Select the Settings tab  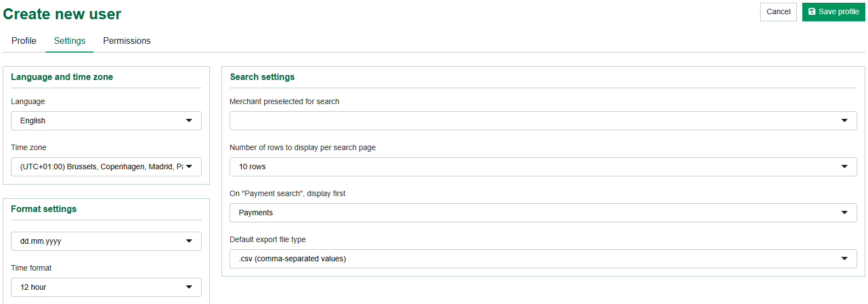point(70,41)
